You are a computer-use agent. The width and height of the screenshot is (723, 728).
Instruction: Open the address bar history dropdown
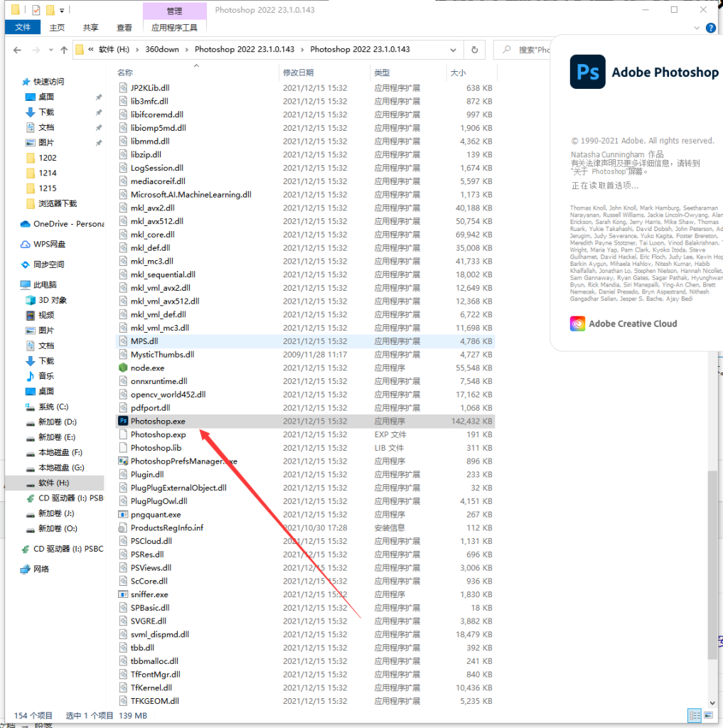pyautogui.click(x=454, y=50)
